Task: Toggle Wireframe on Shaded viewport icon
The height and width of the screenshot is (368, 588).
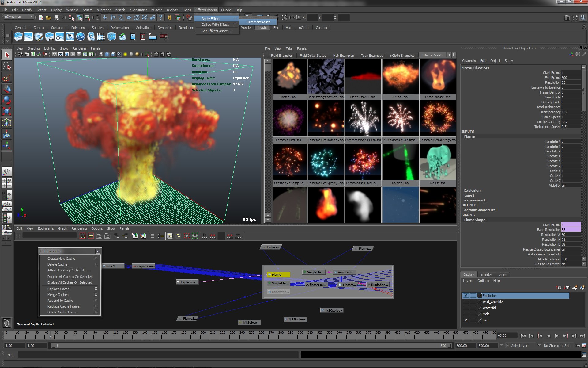Action: pyautogui.click(x=113, y=54)
